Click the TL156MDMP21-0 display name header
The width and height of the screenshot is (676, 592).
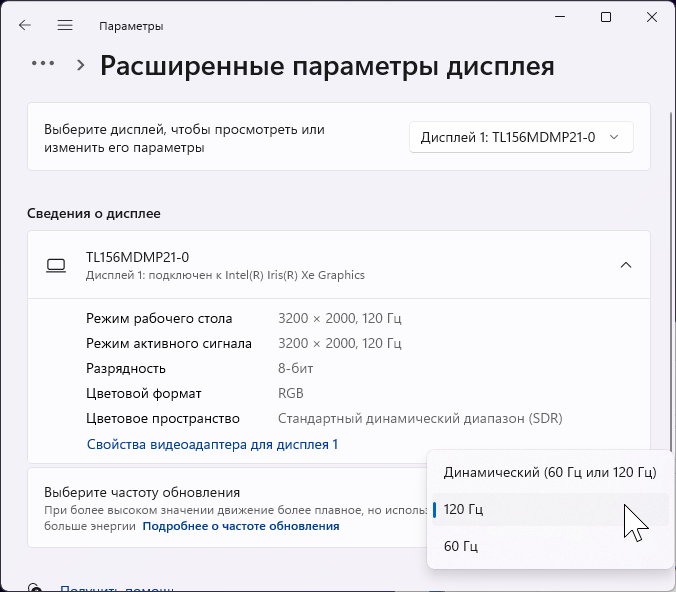tap(138, 257)
